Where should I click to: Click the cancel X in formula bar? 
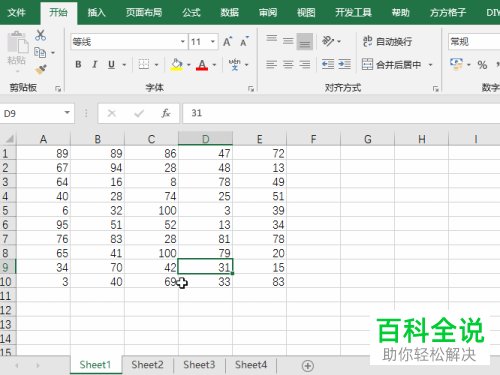(112, 113)
